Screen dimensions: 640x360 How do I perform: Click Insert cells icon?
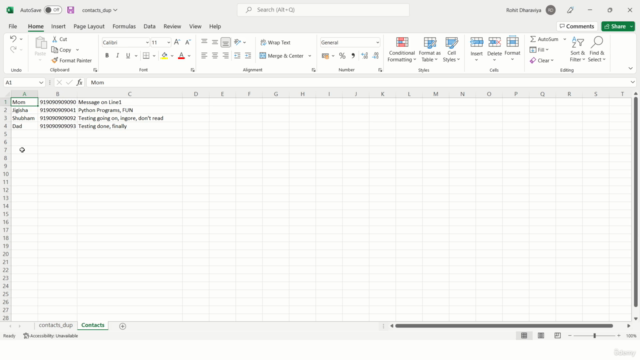coord(476,42)
